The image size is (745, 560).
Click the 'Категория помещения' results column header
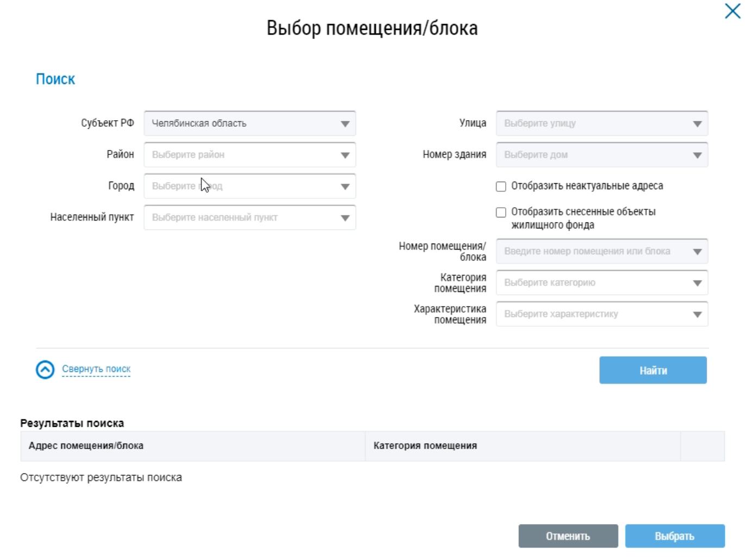click(425, 446)
